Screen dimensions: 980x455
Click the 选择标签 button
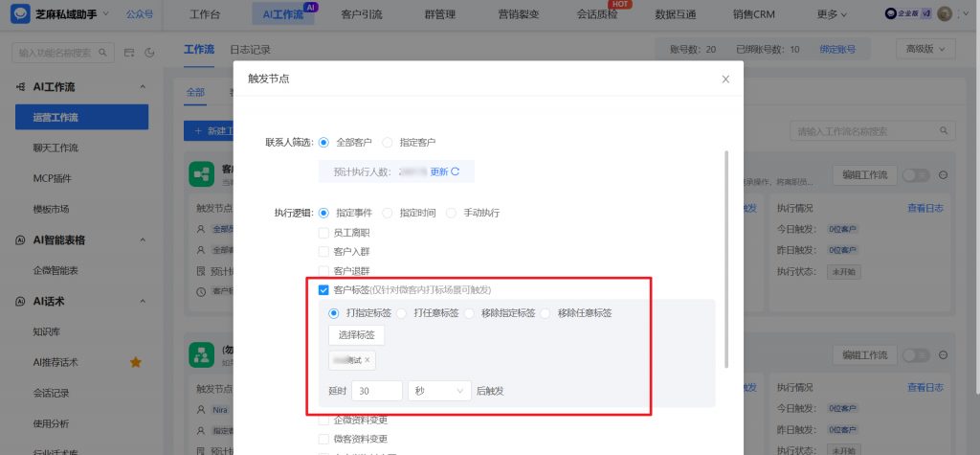(x=357, y=335)
